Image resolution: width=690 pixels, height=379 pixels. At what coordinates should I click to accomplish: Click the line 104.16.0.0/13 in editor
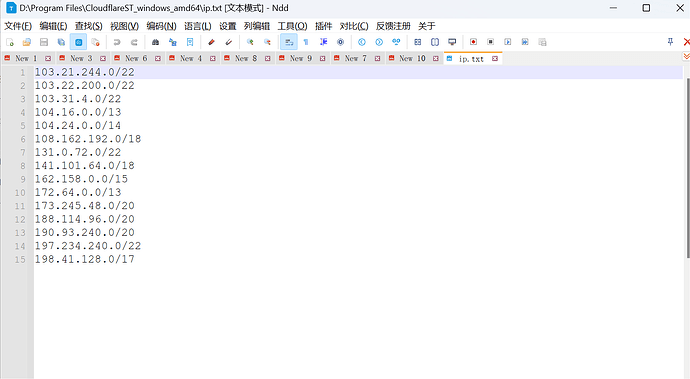tap(78, 112)
